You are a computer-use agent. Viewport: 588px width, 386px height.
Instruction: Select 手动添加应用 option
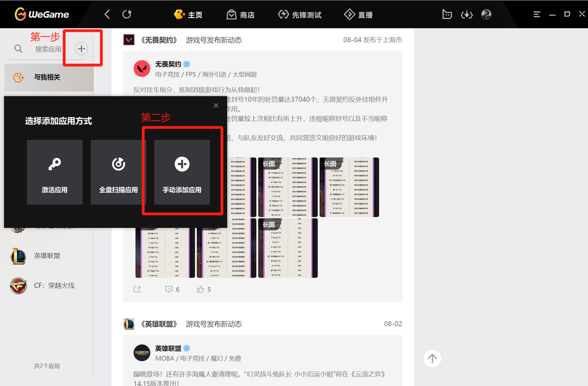point(182,172)
